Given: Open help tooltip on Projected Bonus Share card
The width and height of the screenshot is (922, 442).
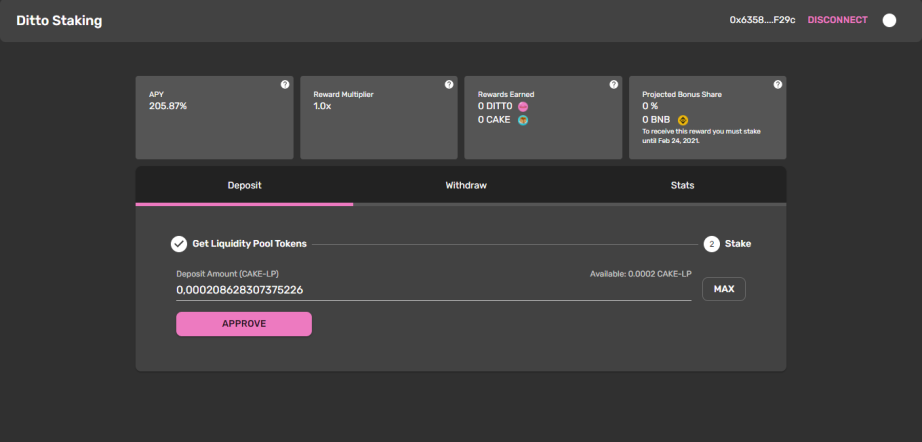Looking at the screenshot, I should click(x=777, y=85).
